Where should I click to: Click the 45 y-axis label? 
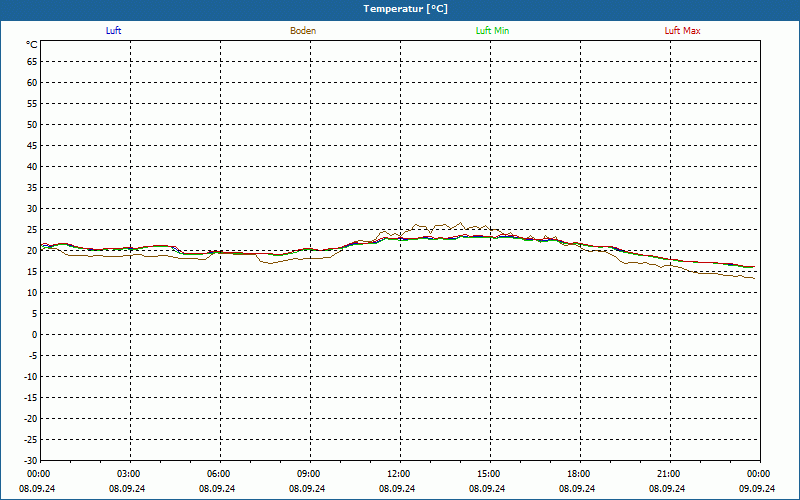pyautogui.click(x=32, y=146)
